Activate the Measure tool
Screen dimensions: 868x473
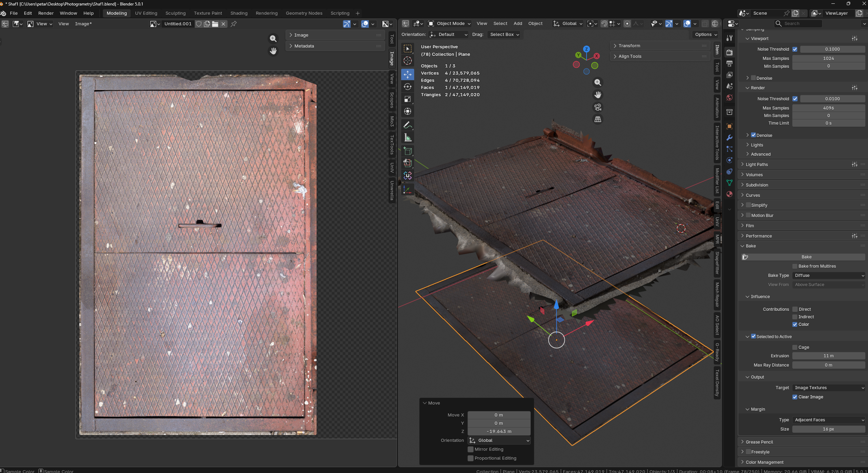pyautogui.click(x=407, y=138)
